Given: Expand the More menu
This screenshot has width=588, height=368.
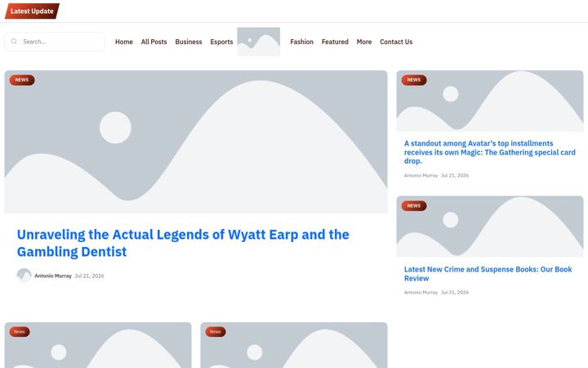Looking at the screenshot, I should click(363, 42).
